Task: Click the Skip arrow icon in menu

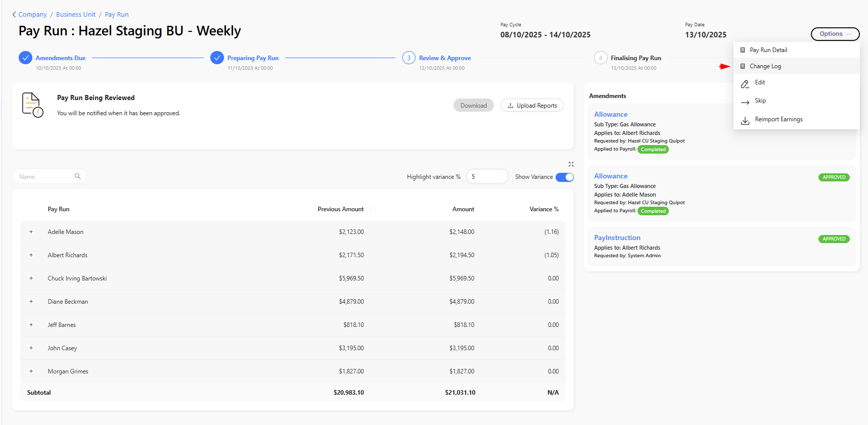Action: (745, 102)
